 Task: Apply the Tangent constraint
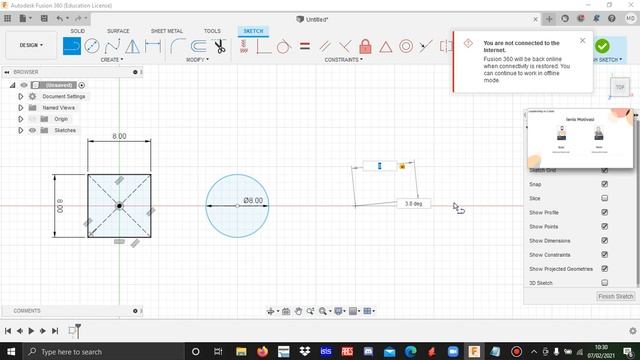click(x=284, y=46)
